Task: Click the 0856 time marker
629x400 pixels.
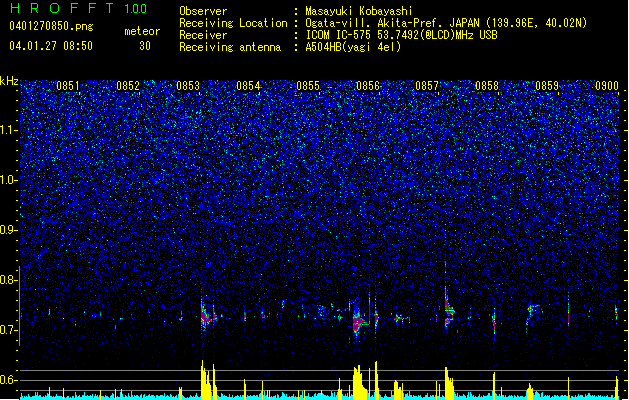Action: point(367,85)
